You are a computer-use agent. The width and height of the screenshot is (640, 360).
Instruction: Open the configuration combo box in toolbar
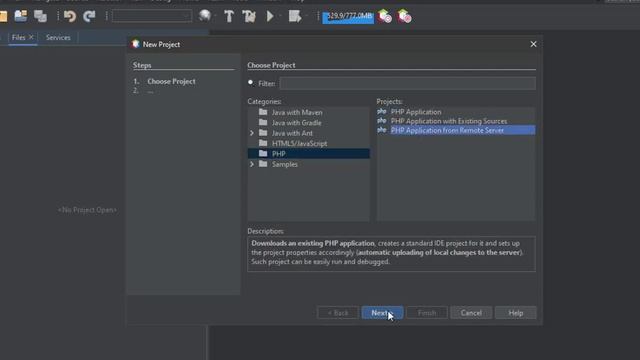(x=152, y=16)
